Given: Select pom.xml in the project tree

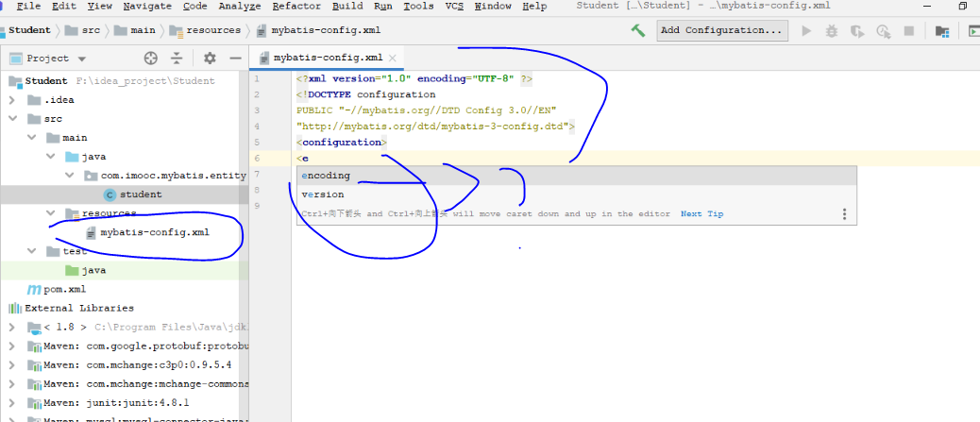Looking at the screenshot, I should pos(64,290).
